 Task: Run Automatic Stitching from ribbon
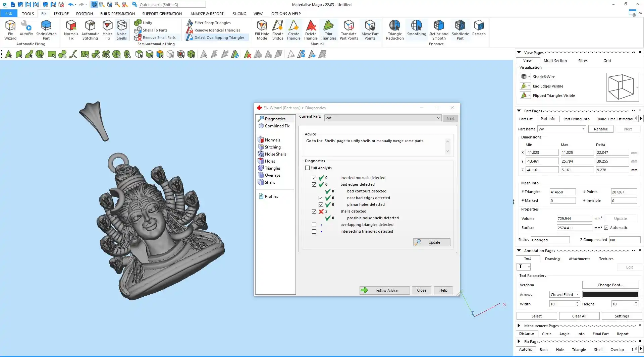point(90,30)
